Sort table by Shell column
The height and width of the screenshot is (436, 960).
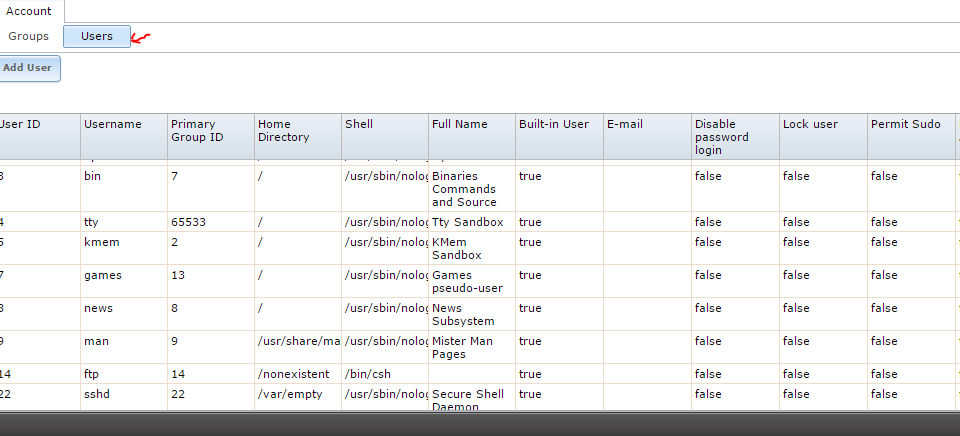point(359,124)
